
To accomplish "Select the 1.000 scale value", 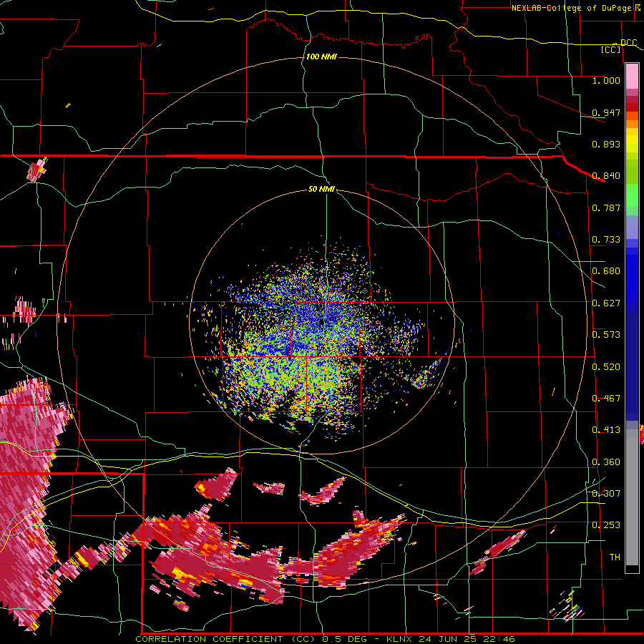I will click(606, 80).
